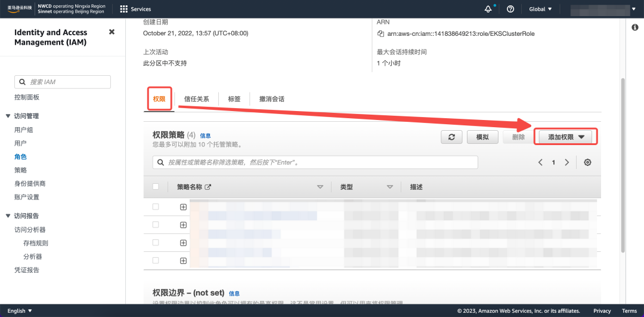This screenshot has width=644, height=317.
Task: Open the Global region dropdown
Action: tap(540, 9)
